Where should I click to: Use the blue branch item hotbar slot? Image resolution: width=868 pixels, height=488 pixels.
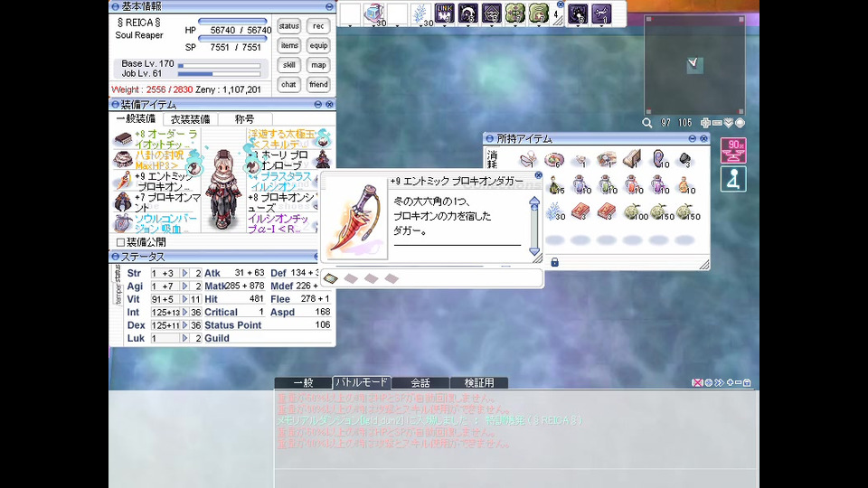pyautogui.click(x=421, y=14)
